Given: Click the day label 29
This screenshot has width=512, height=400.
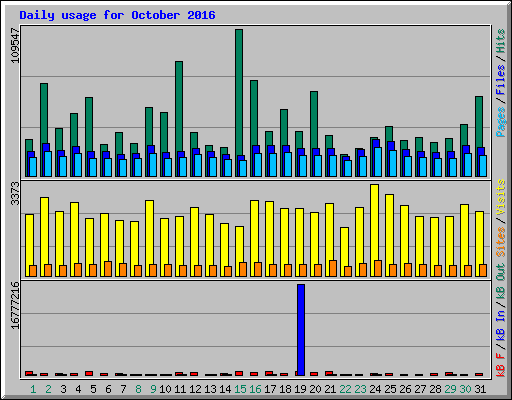Looking at the screenshot, I should click(x=450, y=389).
